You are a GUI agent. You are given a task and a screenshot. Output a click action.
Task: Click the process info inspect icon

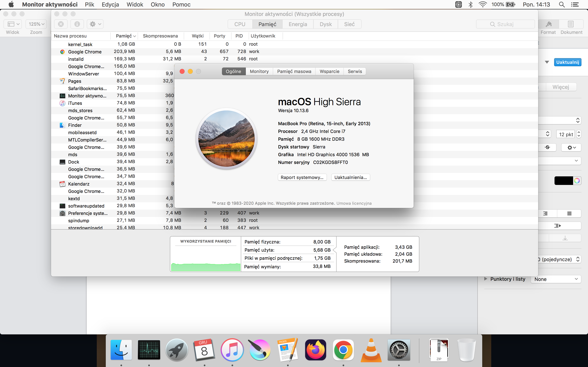coord(77,24)
